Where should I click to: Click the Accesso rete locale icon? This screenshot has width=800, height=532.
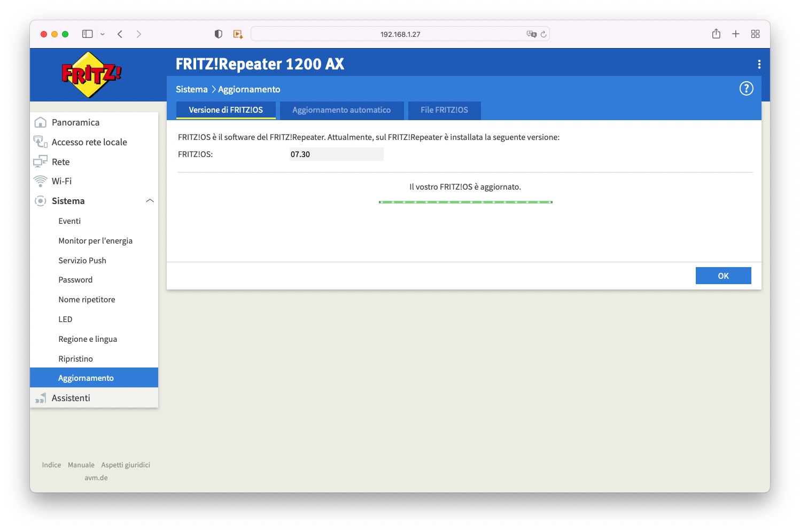point(40,142)
